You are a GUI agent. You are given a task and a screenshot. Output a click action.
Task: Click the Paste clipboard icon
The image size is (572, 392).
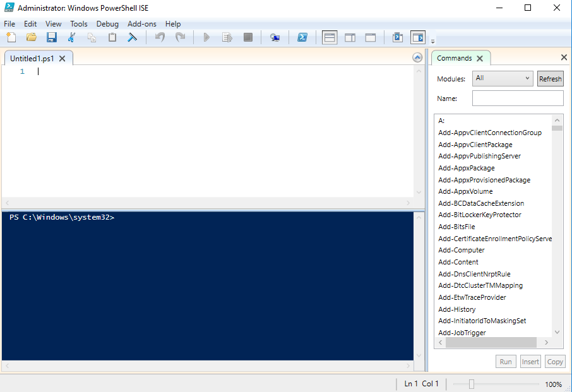click(x=112, y=37)
